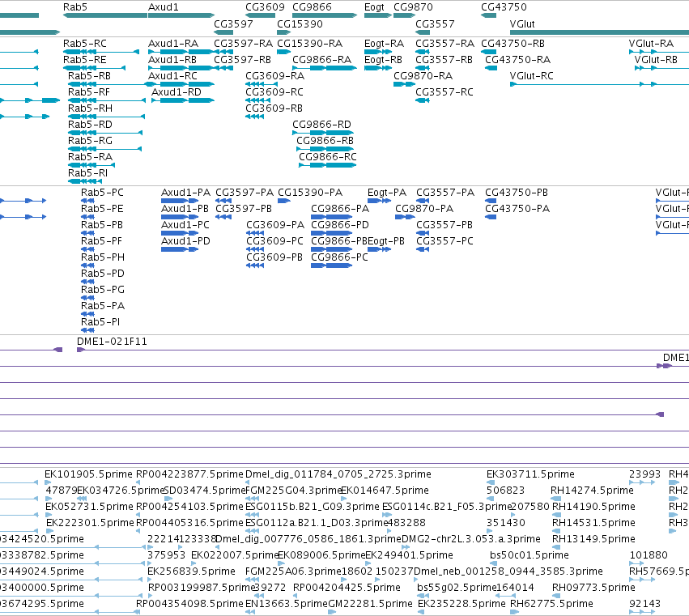Screen dimensions: 689x616
Task: Select the CG43750-PA protein label
Action: (x=517, y=209)
